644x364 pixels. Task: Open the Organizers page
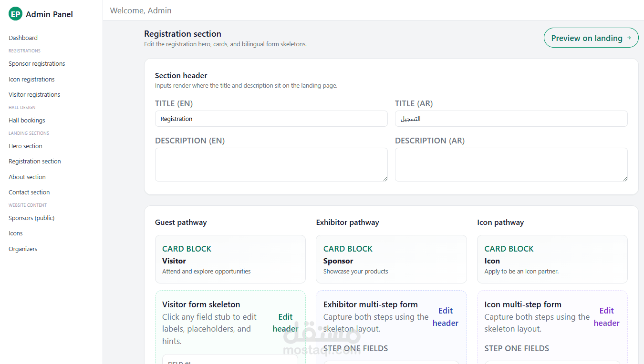[23, 249]
